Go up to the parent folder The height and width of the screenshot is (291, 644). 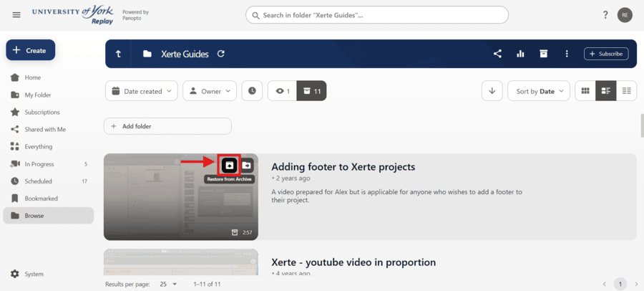(x=118, y=54)
